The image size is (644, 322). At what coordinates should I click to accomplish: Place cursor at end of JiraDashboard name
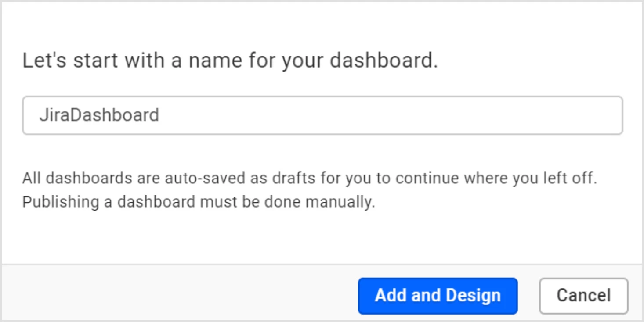(x=159, y=115)
